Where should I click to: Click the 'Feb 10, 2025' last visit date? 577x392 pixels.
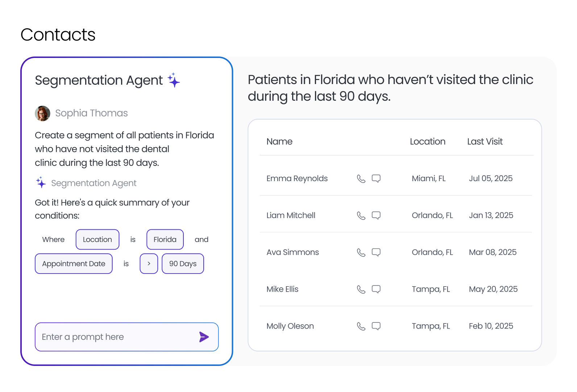point(491,326)
